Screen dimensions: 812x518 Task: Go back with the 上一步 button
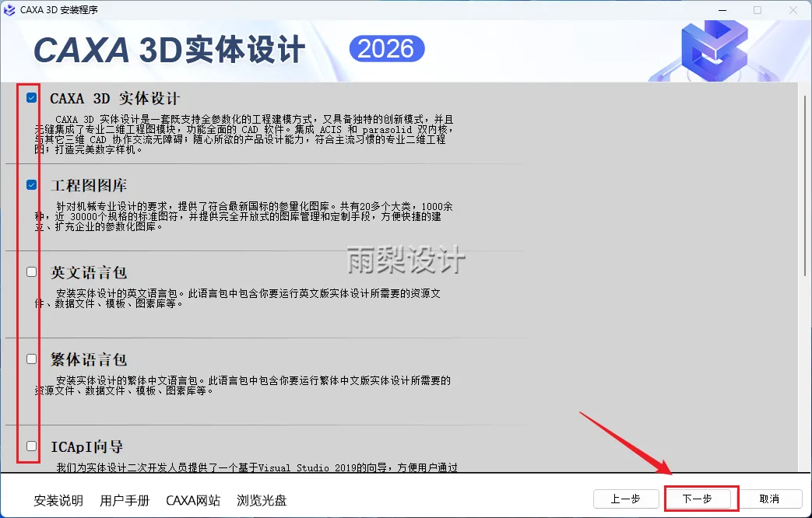click(626, 499)
